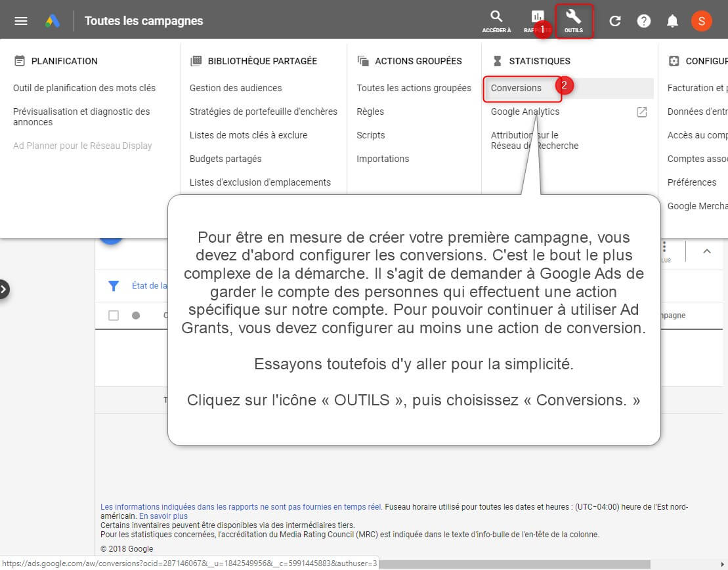Tick the select-all campaigns checkbox
The width and height of the screenshot is (728, 570).
(114, 316)
